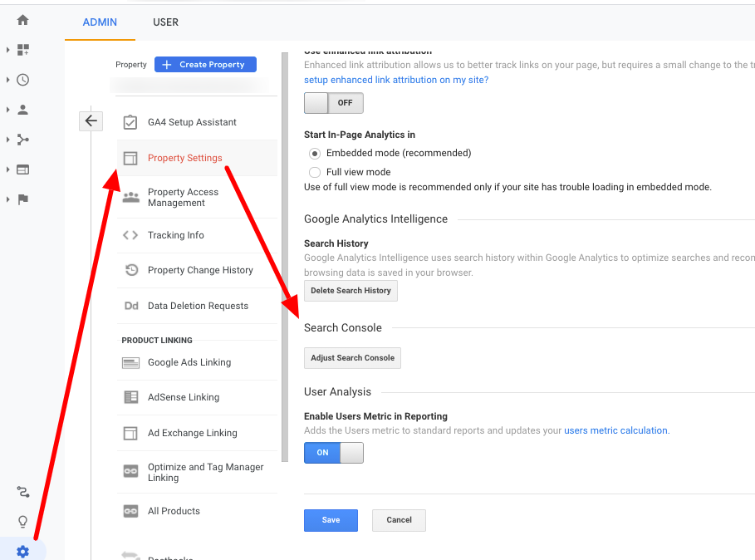Image resolution: width=755 pixels, height=560 pixels.
Task: Open the Discover lightbulb icon
Action: pyautogui.click(x=22, y=521)
